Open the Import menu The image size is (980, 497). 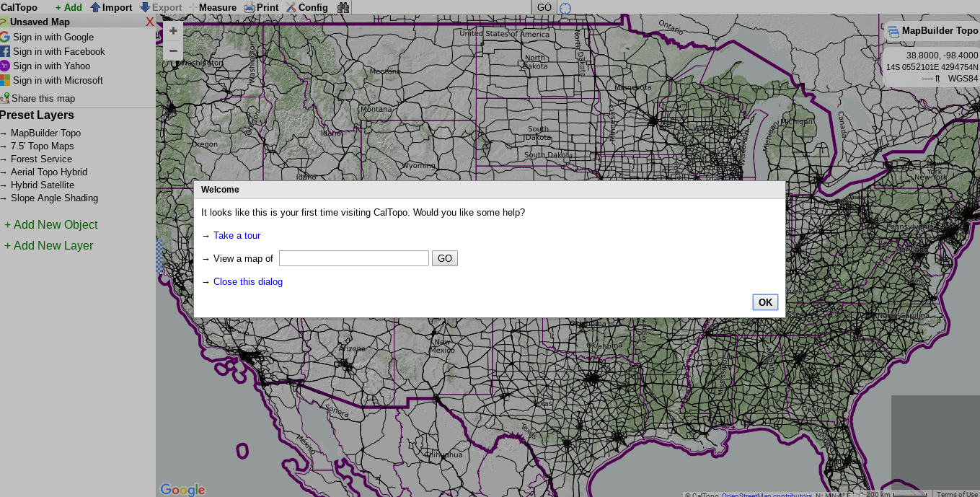pos(111,7)
